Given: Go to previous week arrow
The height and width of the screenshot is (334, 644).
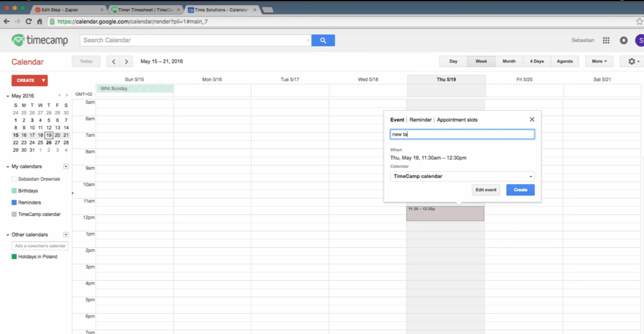Looking at the screenshot, I should click(x=114, y=61).
